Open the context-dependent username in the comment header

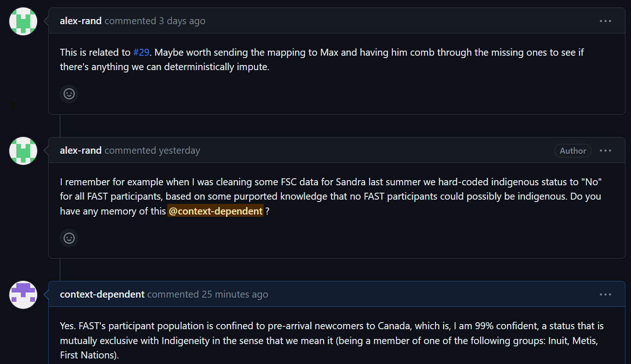[x=102, y=294]
